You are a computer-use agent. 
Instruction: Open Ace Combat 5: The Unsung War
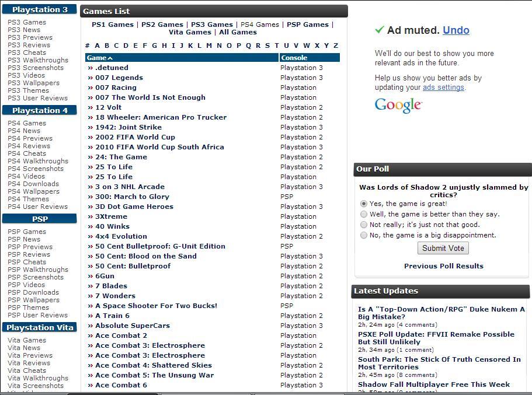tap(154, 375)
